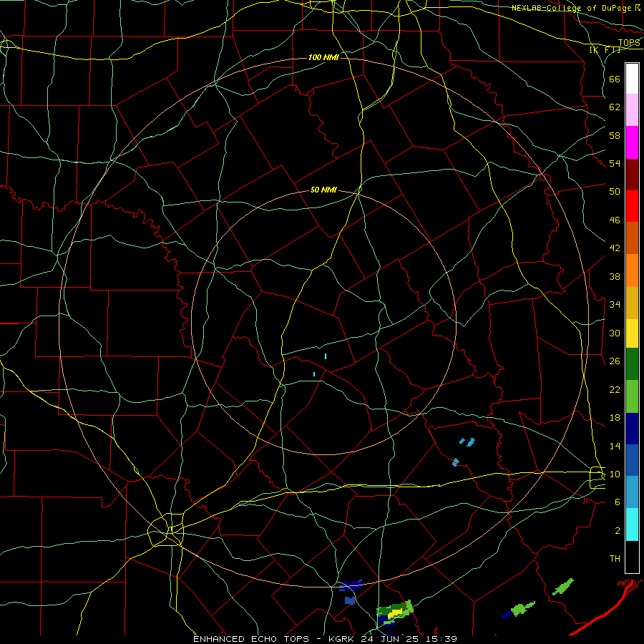Click the "100 NMI" range ring label
Viewport: 644px width, 644px height.
pos(323,57)
